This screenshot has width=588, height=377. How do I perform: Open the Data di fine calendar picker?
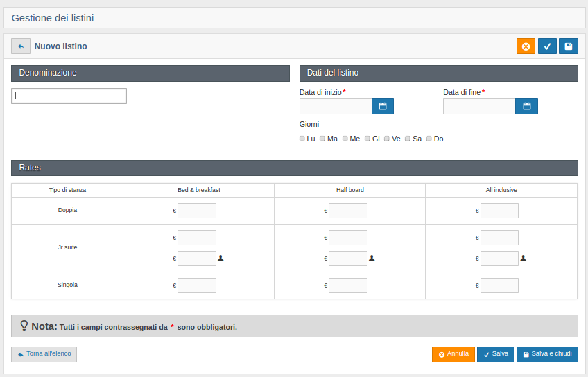[x=526, y=106]
